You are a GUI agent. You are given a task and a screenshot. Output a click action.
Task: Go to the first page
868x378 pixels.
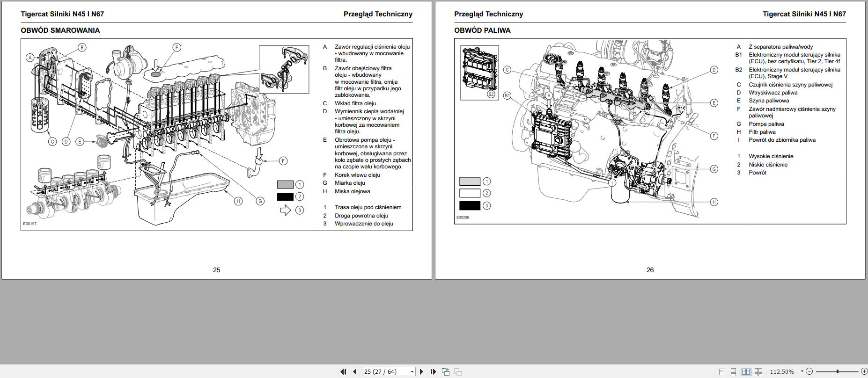click(x=343, y=371)
